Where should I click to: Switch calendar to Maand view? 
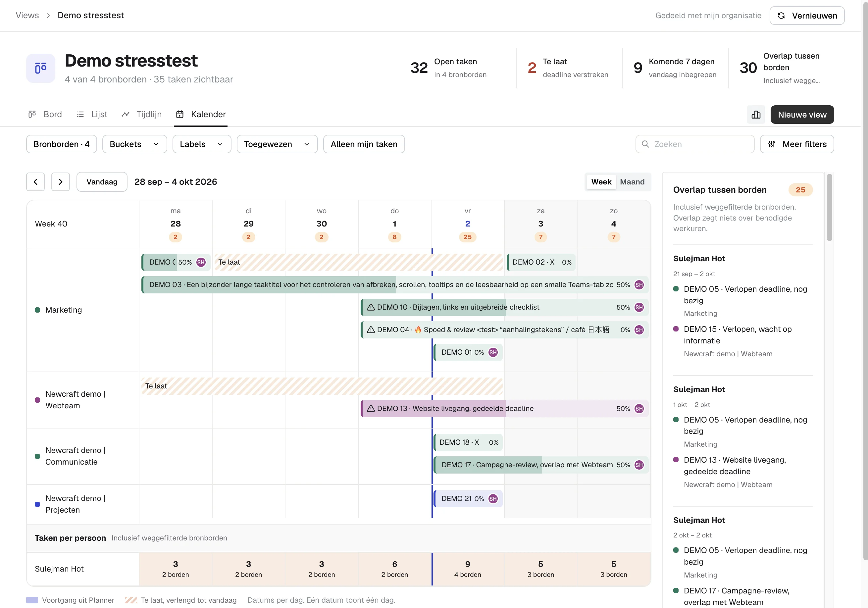tap(632, 182)
